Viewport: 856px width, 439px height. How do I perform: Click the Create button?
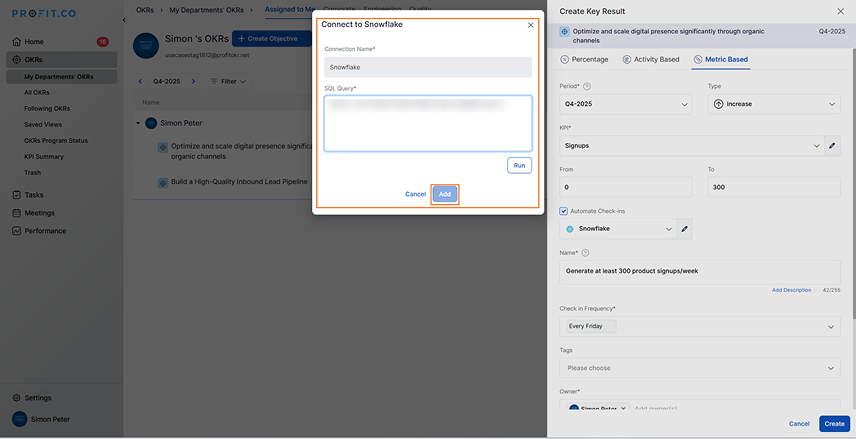tap(834, 424)
